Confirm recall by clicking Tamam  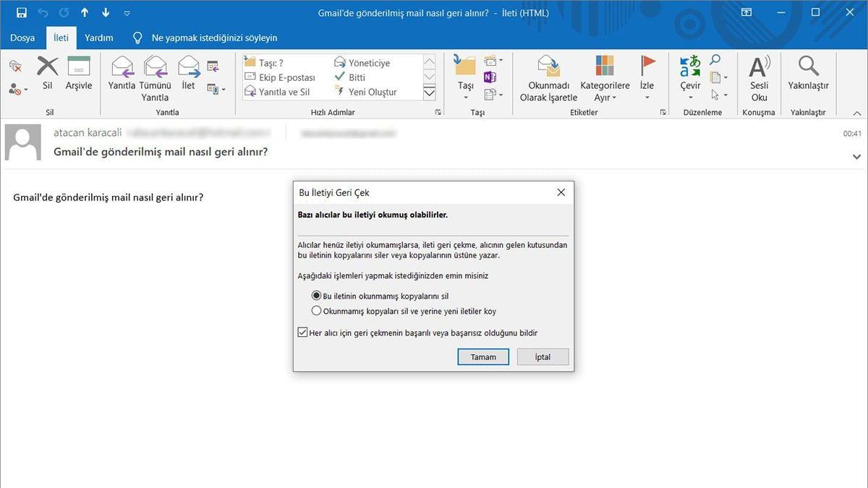pyautogui.click(x=482, y=356)
